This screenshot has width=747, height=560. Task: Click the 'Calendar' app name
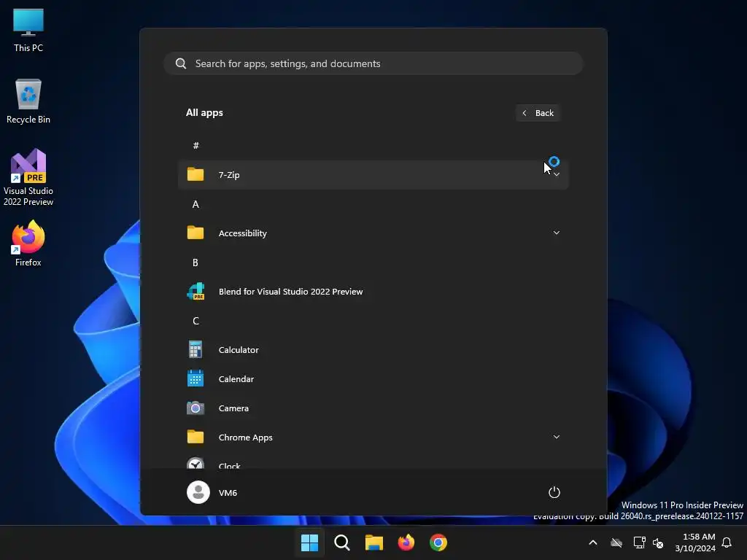click(x=236, y=379)
